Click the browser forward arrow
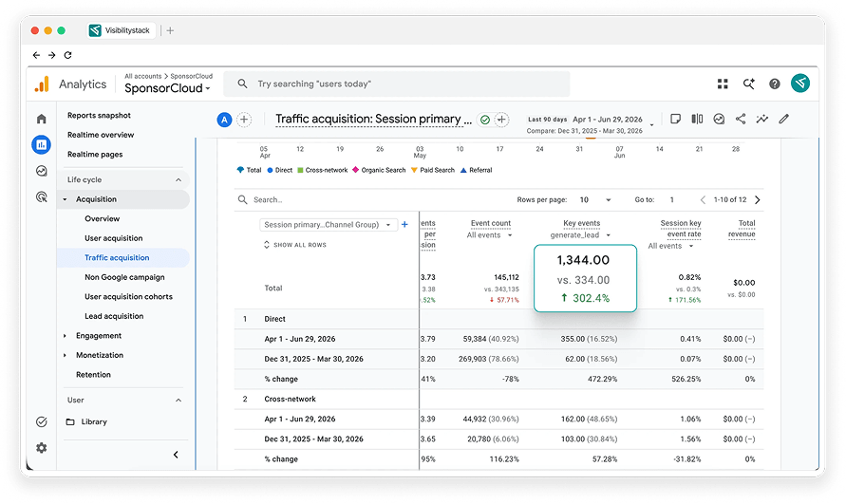The width and height of the screenshot is (846, 504). click(x=52, y=55)
